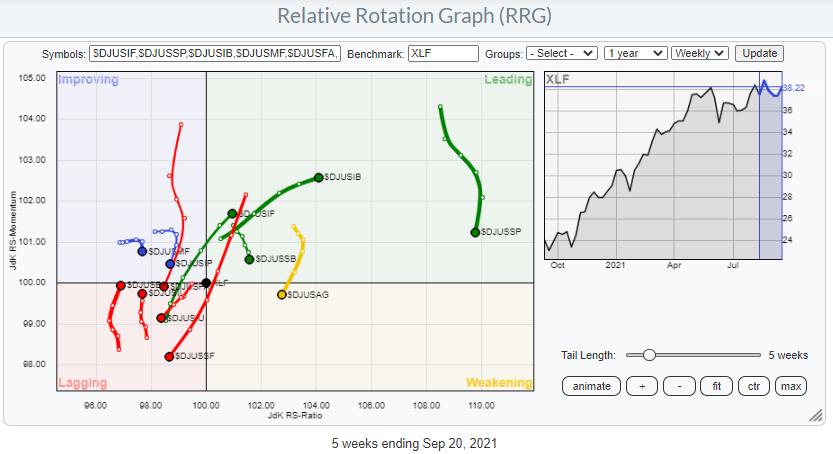This screenshot has width=833, height=454.
Task: Click the green $DJUSSB data point
Action: (x=249, y=259)
